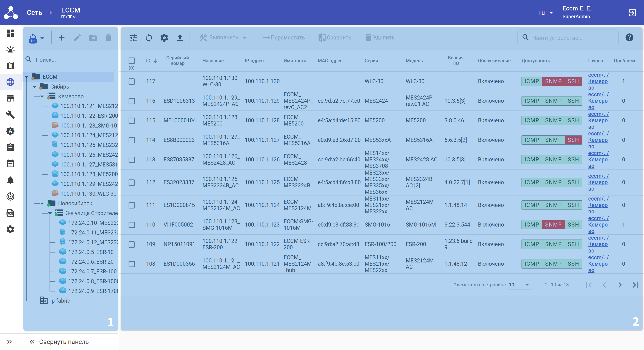The image size is (644, 350).
Task: Add a new group with plus icon
Action: tap(62, 38)
